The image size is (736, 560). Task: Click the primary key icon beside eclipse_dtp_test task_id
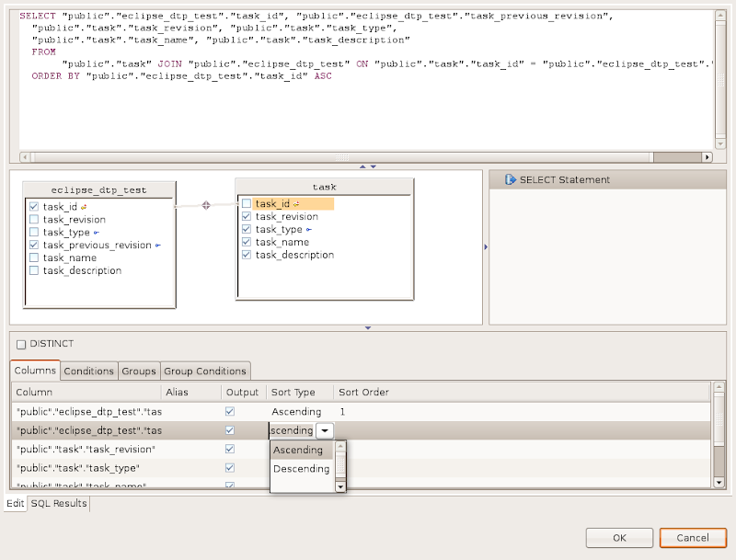(83, 208)
